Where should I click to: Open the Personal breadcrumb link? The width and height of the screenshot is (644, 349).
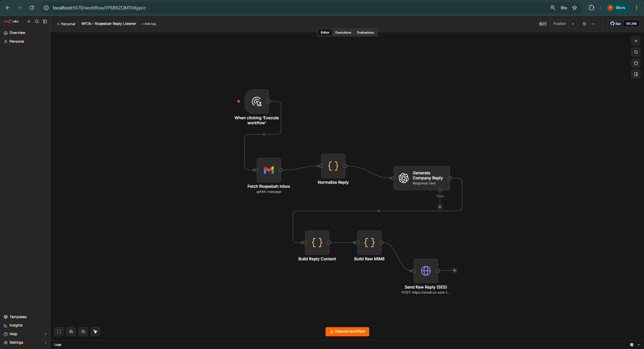point(66,24)
